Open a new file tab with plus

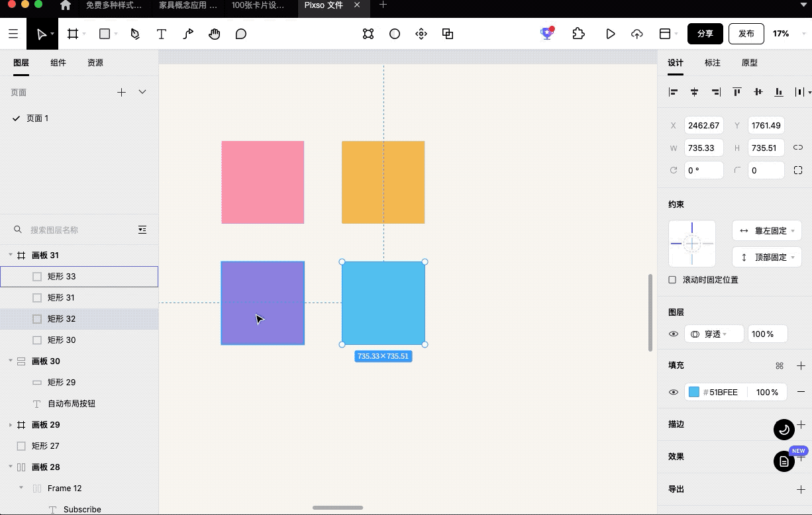383,5
